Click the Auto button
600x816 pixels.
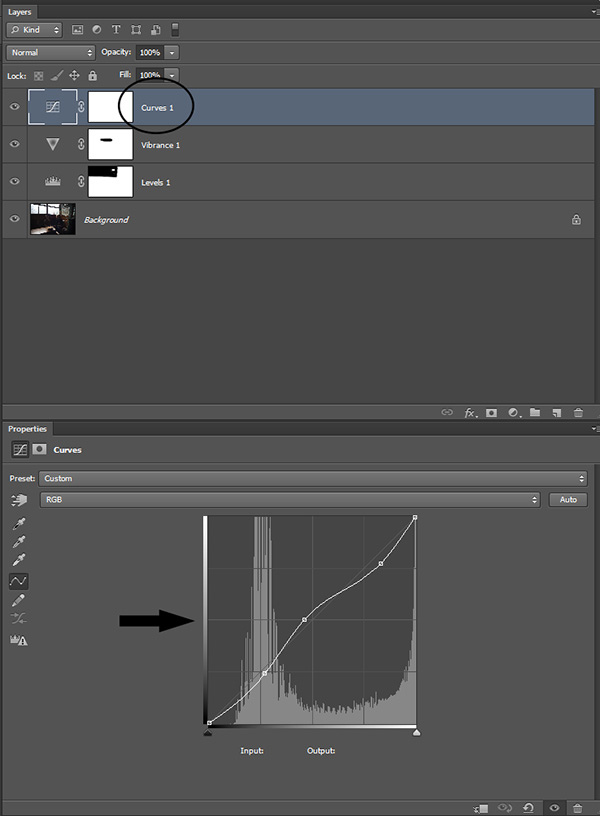(x=568, y=500)
